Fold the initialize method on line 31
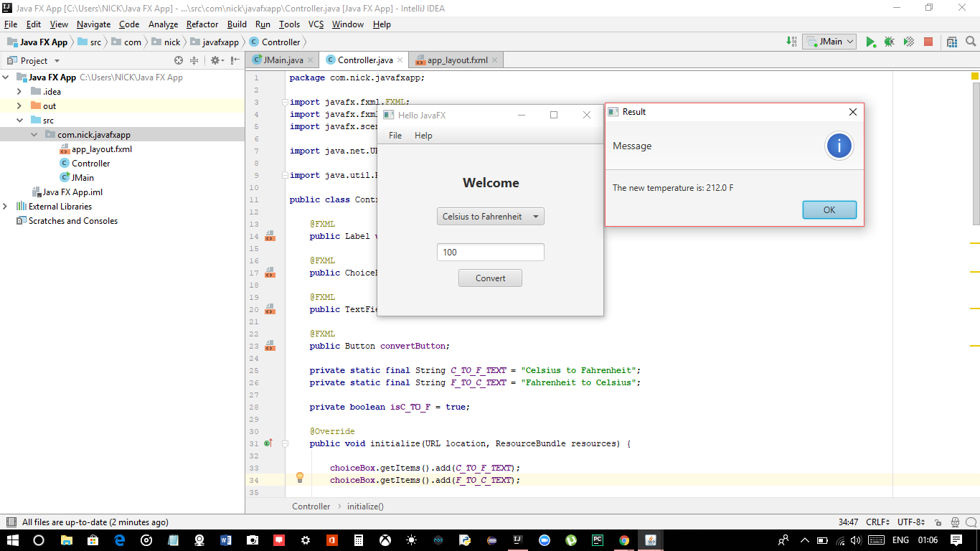This screenshot has width=980, height=551. (x=285, y=443)
